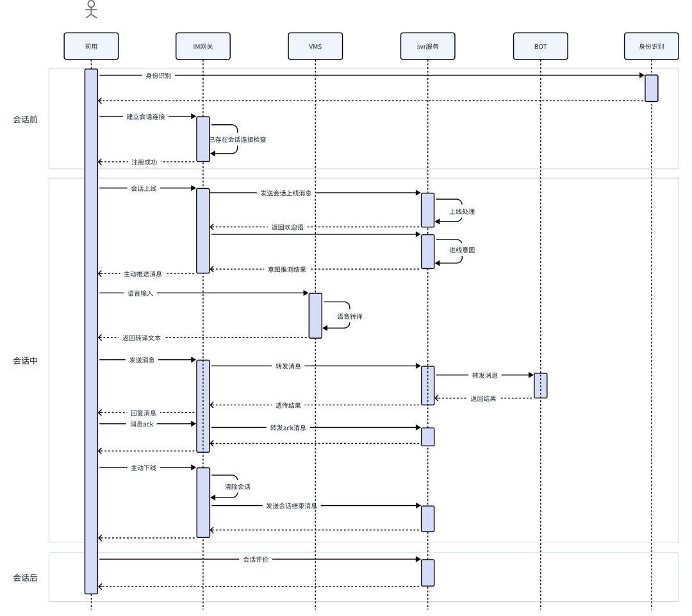Click the 身份识别 message arrow label
Screen dimensions: 692x616
(x=158, y=76)
